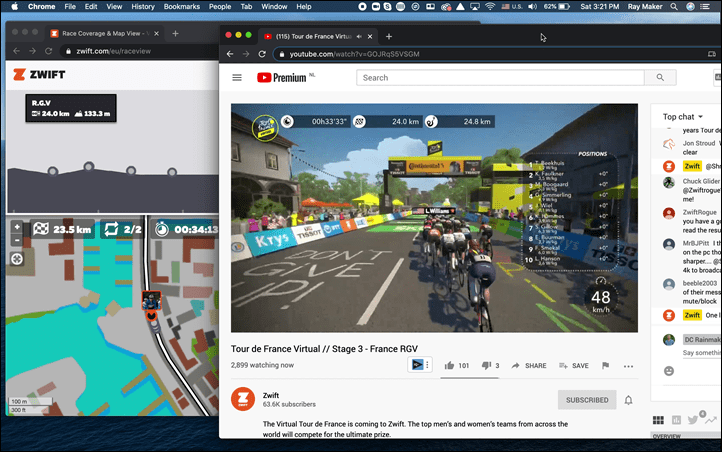Go back in the YouTube window

(230, 54)
